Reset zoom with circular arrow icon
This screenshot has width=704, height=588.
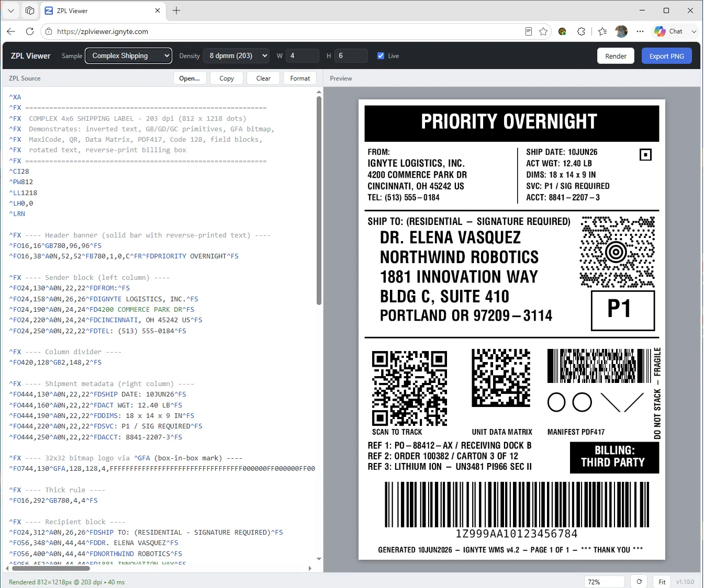(x=639, y=582)
